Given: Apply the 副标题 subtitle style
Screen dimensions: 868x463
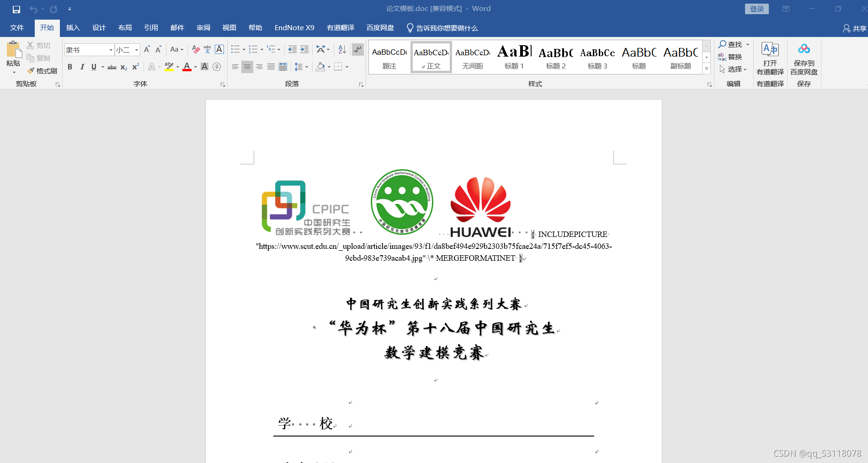Looking at the screenshot, I should point(681,57).
